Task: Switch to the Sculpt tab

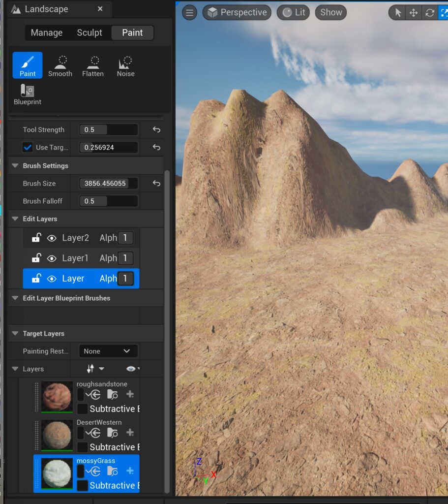Action: (x=90, y=33)
